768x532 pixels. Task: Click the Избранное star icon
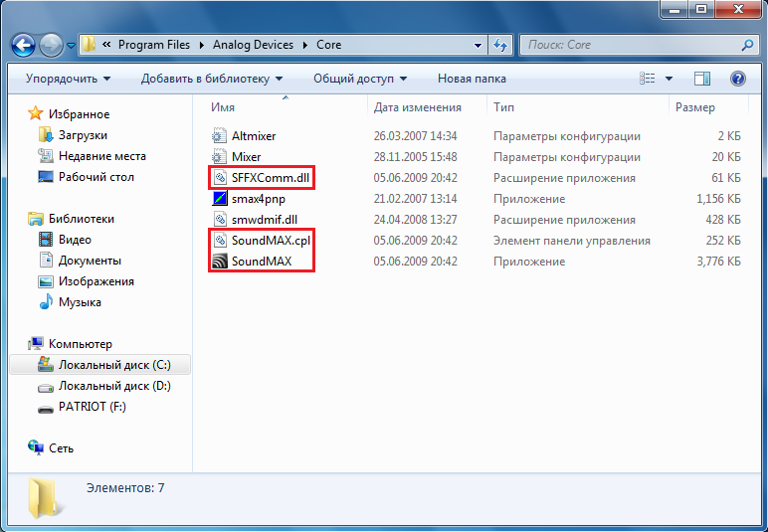35,113
